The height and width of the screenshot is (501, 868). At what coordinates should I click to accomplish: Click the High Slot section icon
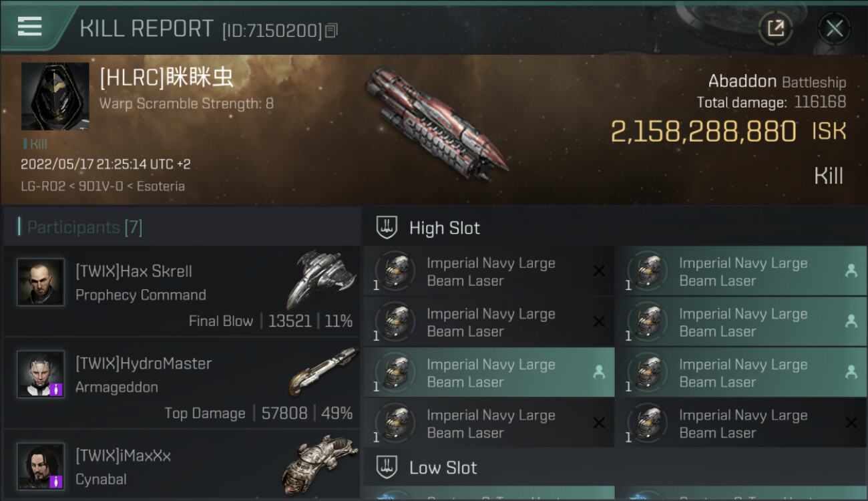(x=387, y=228)
